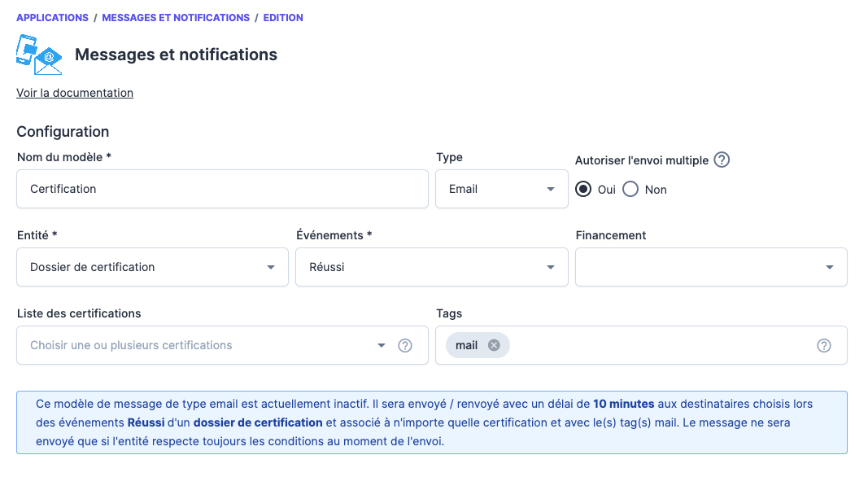This screenshot has height=477, width=868.
Task: Click inside the Tags input area
Action: [659, 346]
